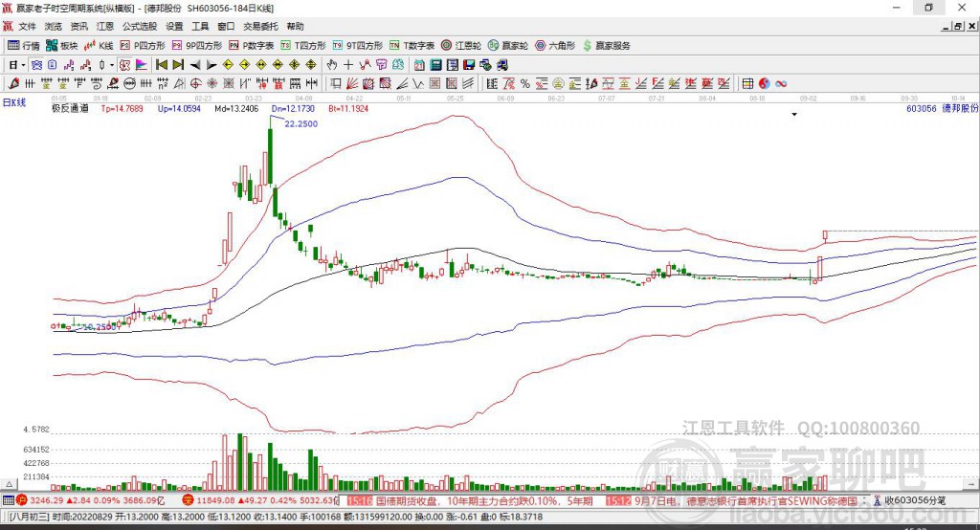Open the calculator icon
This screenshot has height=530, width=980.
(435, 65)
